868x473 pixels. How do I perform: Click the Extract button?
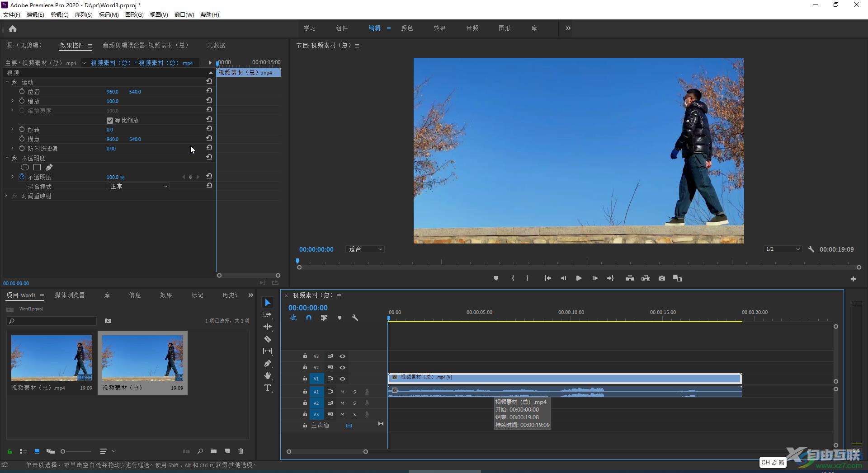[x=646, y=278]
